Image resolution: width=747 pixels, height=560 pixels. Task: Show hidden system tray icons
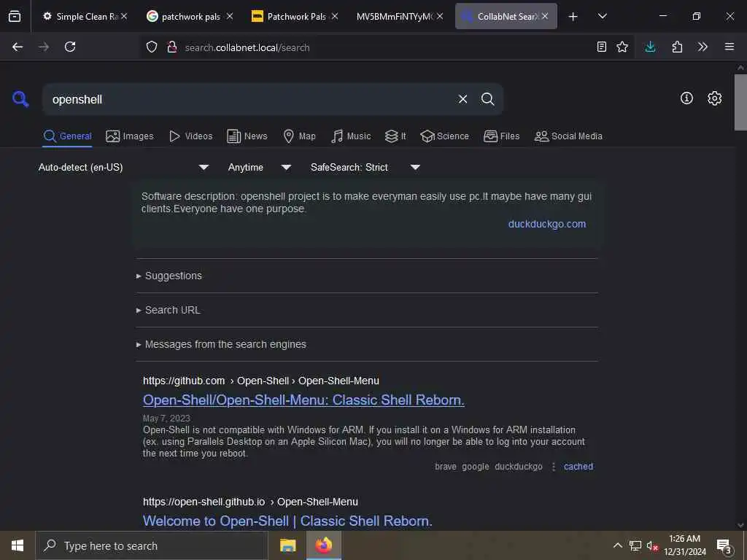[x=617, y=545]
